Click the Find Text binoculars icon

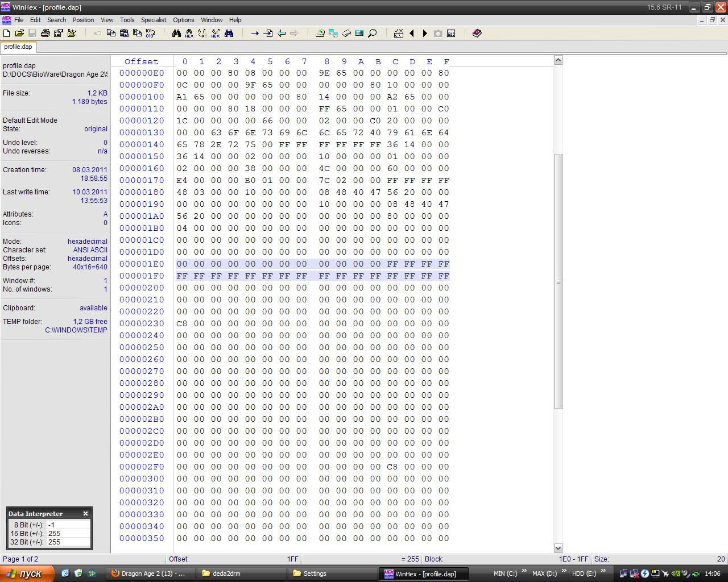[x=176, y=34]
